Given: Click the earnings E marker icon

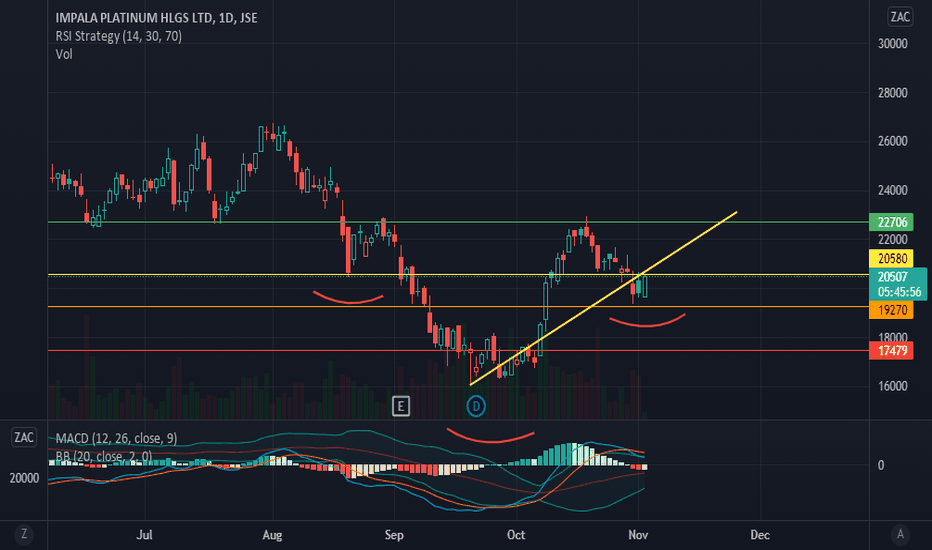Looking at the screenshot, I should [401, 406].
